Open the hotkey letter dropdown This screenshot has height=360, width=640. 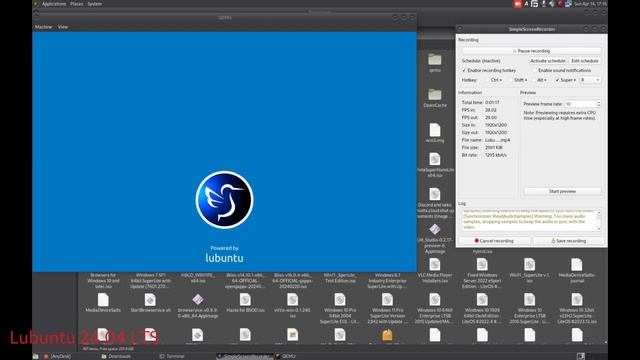click(x=590, y=80)
